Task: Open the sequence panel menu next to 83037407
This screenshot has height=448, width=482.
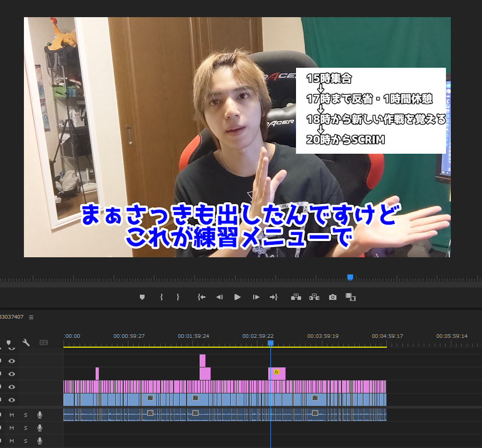Action: [31, 317]
